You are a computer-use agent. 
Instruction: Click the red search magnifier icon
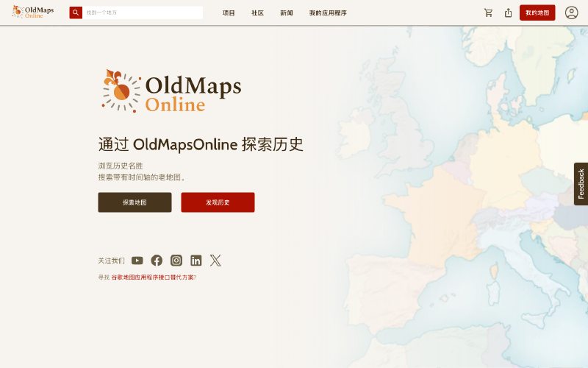coord(76,13)
